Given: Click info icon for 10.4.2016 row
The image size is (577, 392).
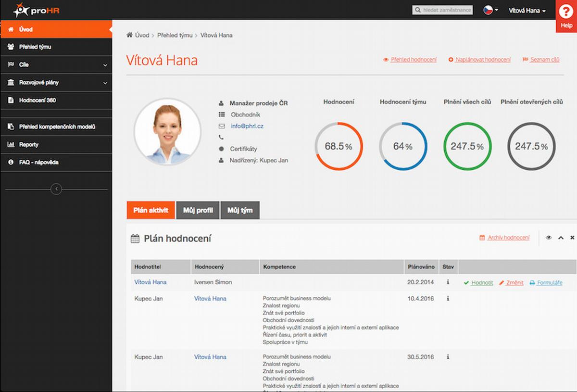Looking at the screenshot, I should click(x=448, y=299).
